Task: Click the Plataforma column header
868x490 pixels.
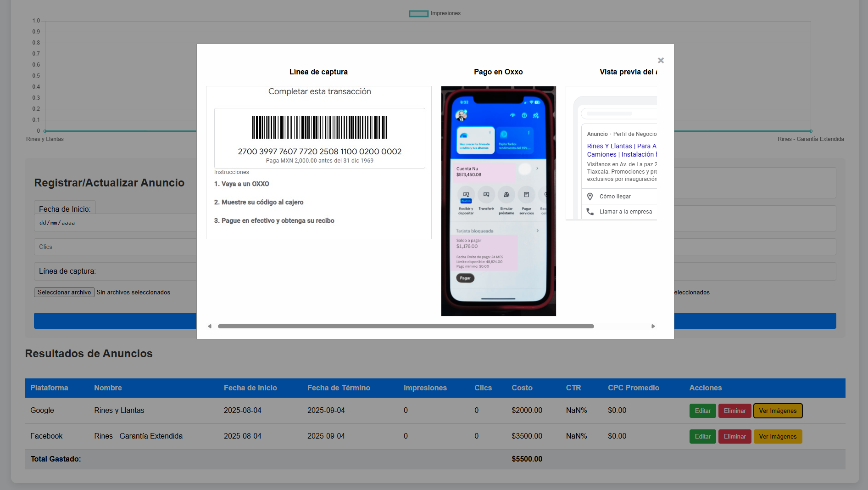Action: (49, 388)
